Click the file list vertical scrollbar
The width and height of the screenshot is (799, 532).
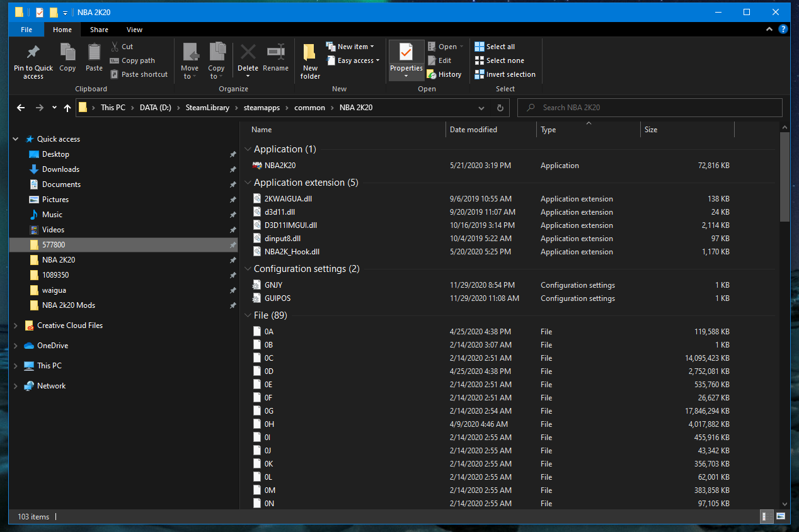[x=785, y=178]
